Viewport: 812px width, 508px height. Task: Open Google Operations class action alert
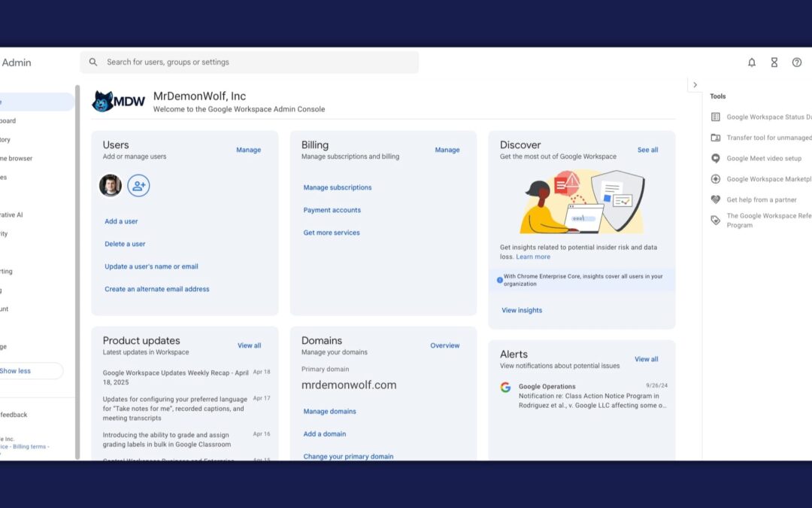pos(593,396)
